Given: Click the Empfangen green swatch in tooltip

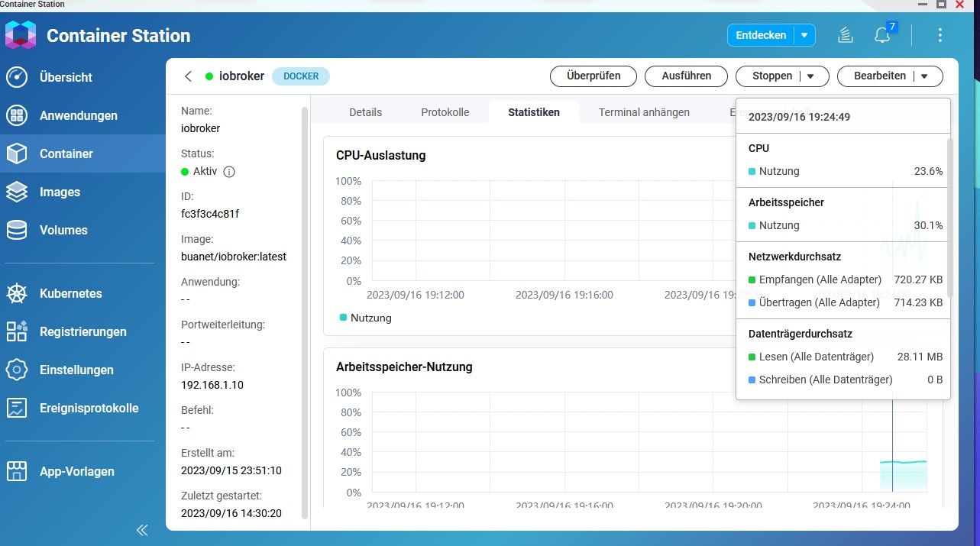Looking at the screenshot, I should click(752, 280).
